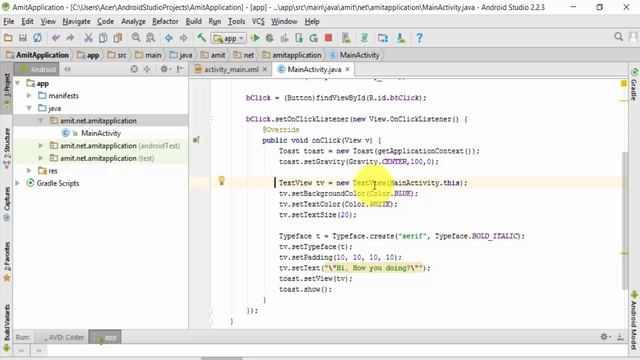Image resolution: width=640 pixels, height=360 pixels.
Task: Toggle the Build Variants tool window
Action: coord(7,327)
